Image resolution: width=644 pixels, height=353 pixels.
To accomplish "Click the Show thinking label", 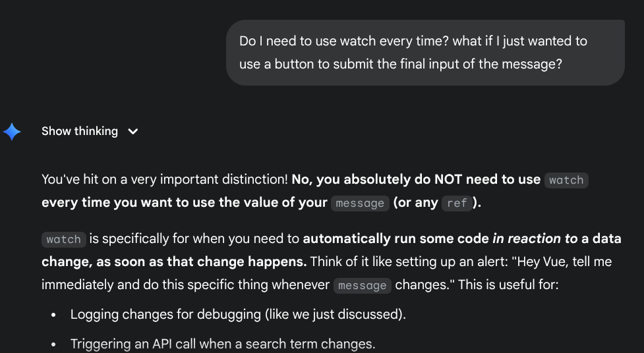I will 80,131.
